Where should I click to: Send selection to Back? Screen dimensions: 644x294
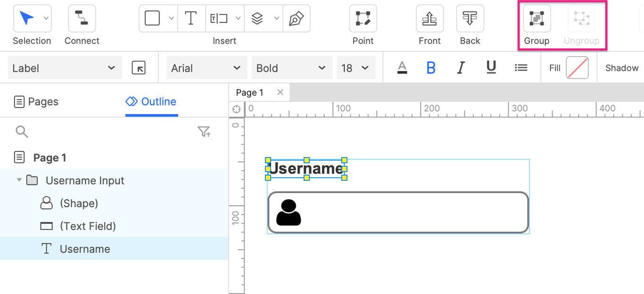[x=470, y=18]
